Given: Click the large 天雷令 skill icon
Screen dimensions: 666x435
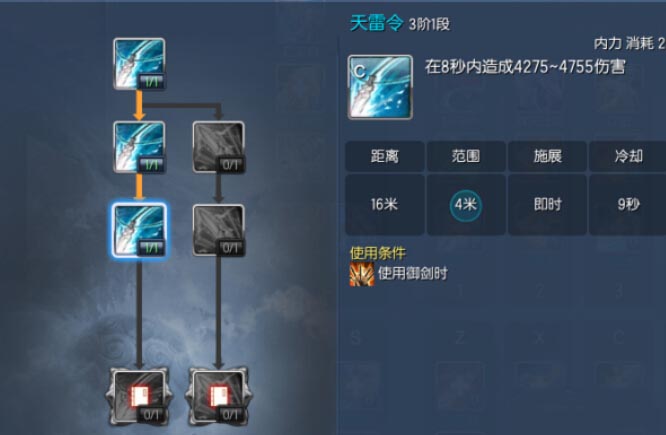Looking at the screenshot, I should click(x=380, y=87).
